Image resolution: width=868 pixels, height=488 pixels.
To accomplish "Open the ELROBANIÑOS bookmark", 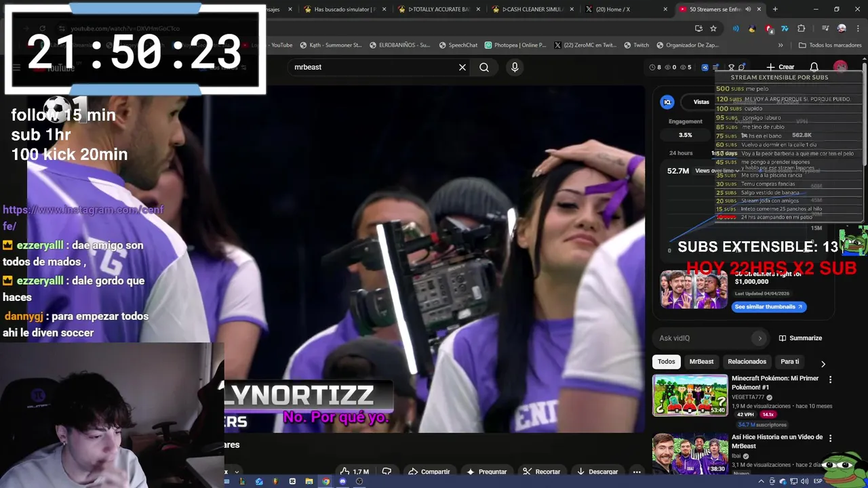I will pos(399,45).
